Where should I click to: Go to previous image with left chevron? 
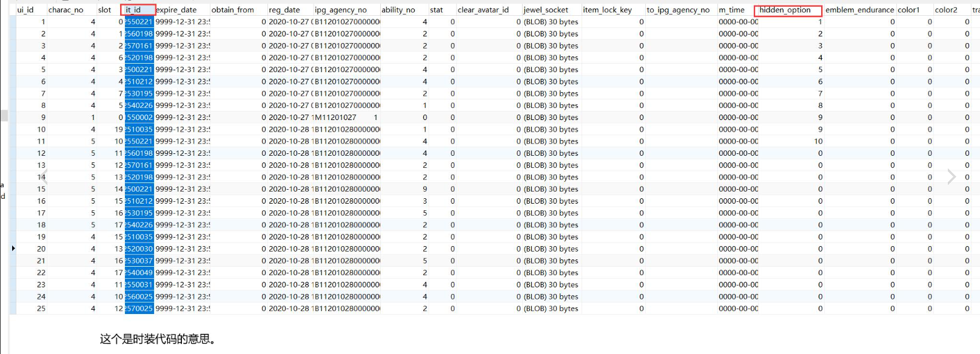click(x=43, y=177)
